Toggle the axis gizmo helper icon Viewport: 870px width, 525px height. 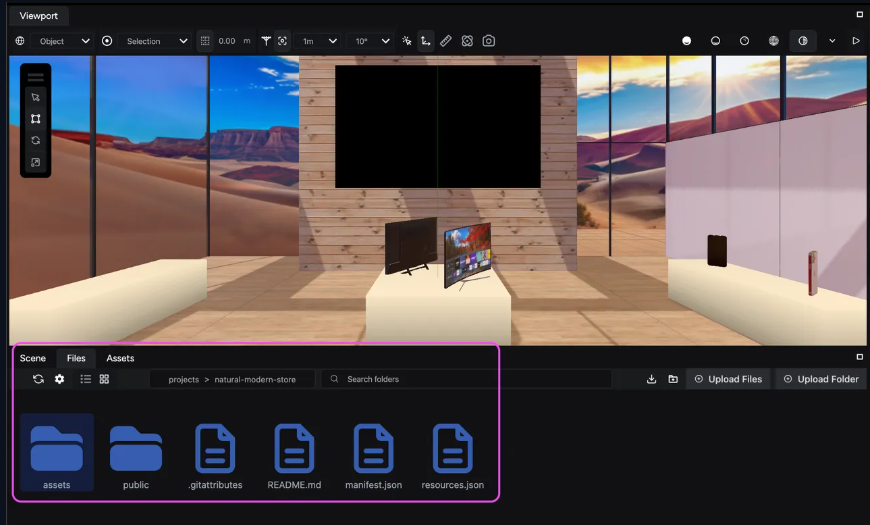click(x=426, y=41)
